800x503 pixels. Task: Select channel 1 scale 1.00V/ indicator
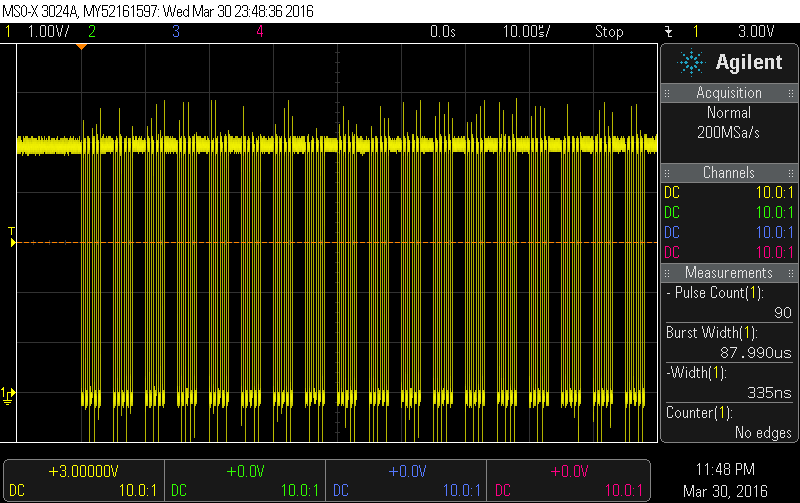(x=40, y=31)
